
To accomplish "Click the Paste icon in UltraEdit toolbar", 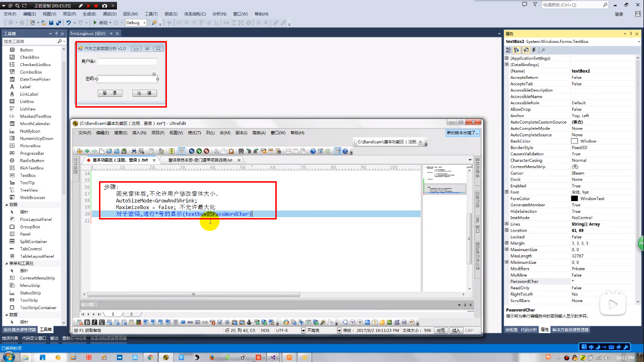I will tap(231, 152).
